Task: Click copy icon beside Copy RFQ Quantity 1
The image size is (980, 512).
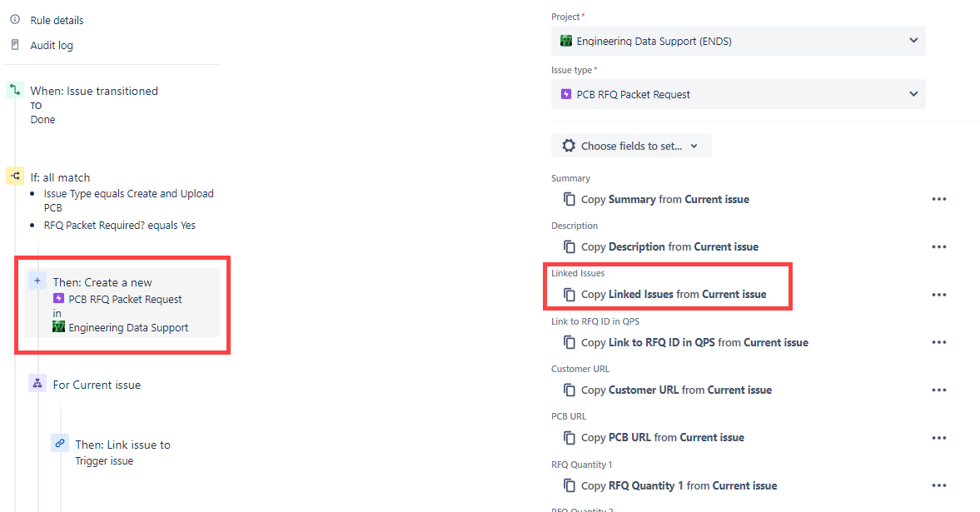Action: pos(570,485)
